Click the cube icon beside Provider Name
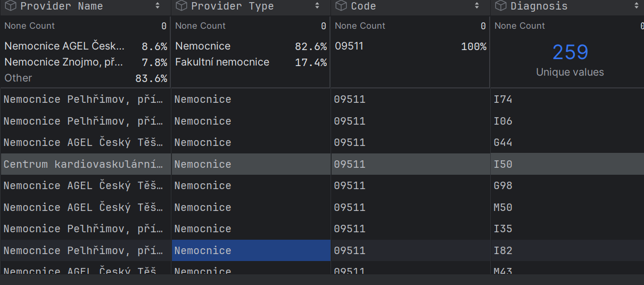The height and width of the screenshot is (285, 644). click(10, 6)
